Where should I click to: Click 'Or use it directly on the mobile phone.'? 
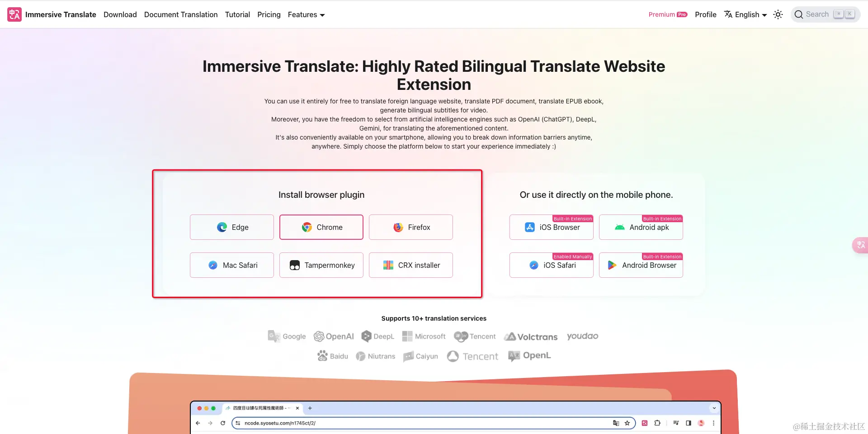596,195
